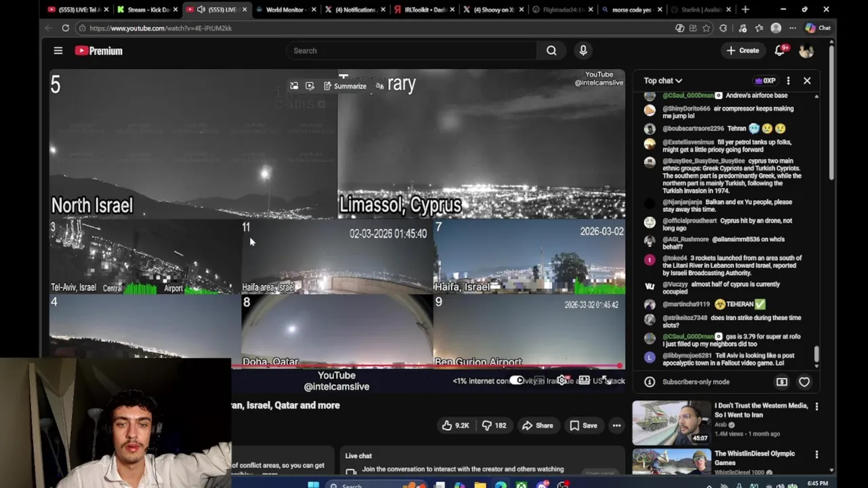Viewport: 868px width, 488px height.
Task: Open options for I Don't Trust video
Action: point(816,407)
